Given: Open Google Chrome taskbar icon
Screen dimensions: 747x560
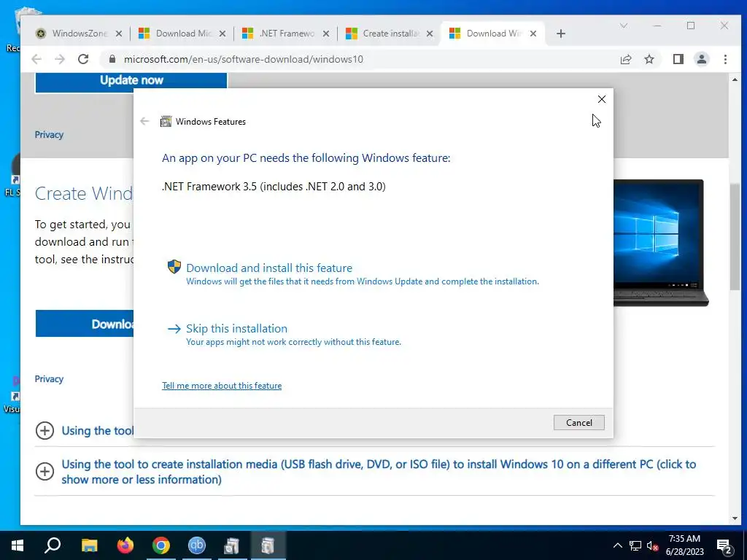Looking at the screenshot, I should (x=161, y=545).
